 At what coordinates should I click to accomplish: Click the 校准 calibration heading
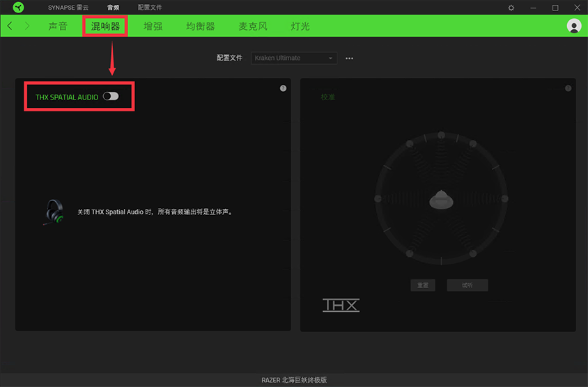327,97
